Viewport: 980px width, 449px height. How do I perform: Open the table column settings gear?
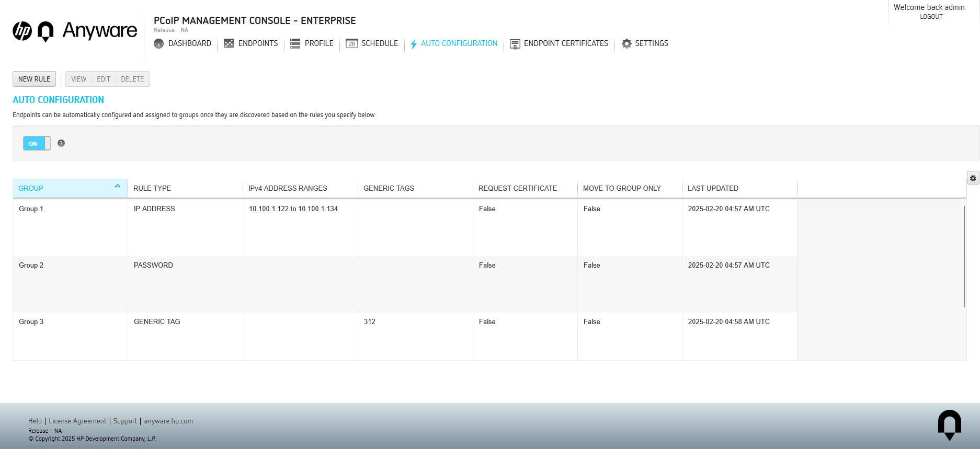click(973, 178)
